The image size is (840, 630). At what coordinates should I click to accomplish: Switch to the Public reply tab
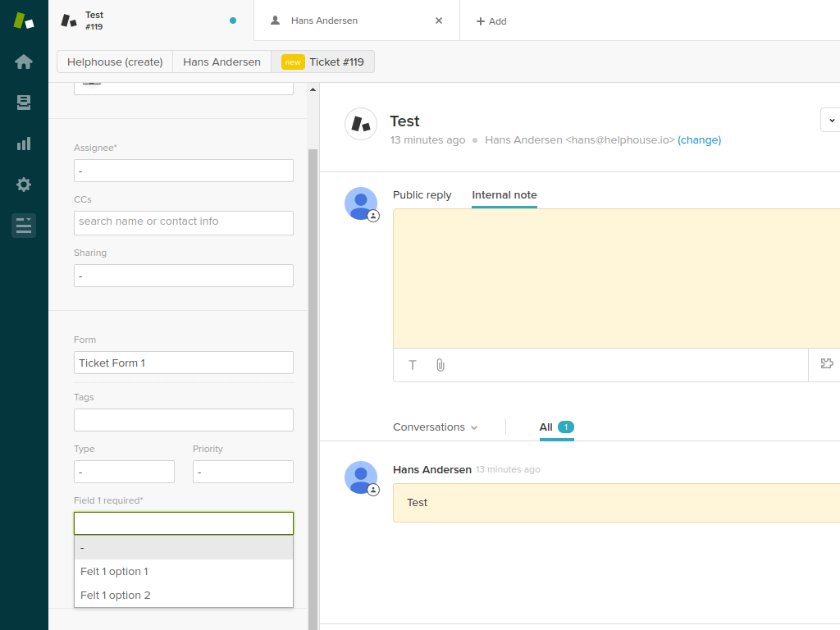click(422, 195)
